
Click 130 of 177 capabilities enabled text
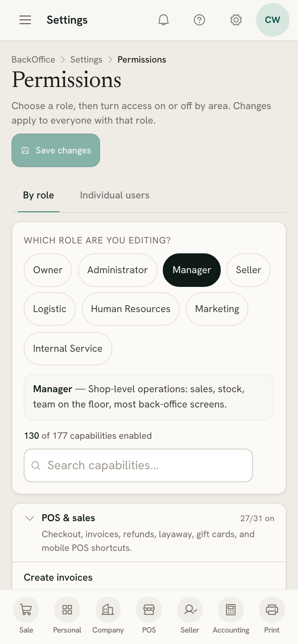tap(88, 436)
